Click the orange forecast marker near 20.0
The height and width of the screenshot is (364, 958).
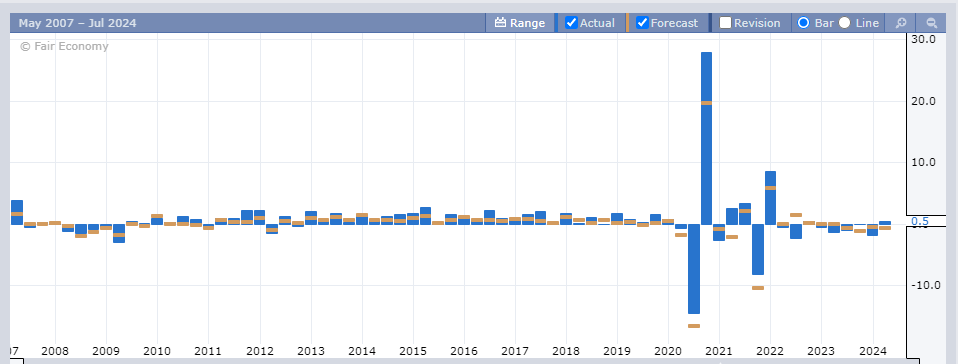(706, 103)
